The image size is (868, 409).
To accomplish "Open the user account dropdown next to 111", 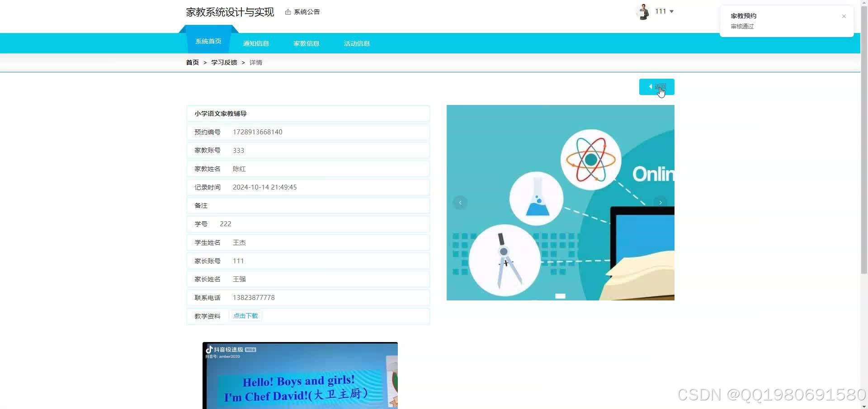I will 672,11.
